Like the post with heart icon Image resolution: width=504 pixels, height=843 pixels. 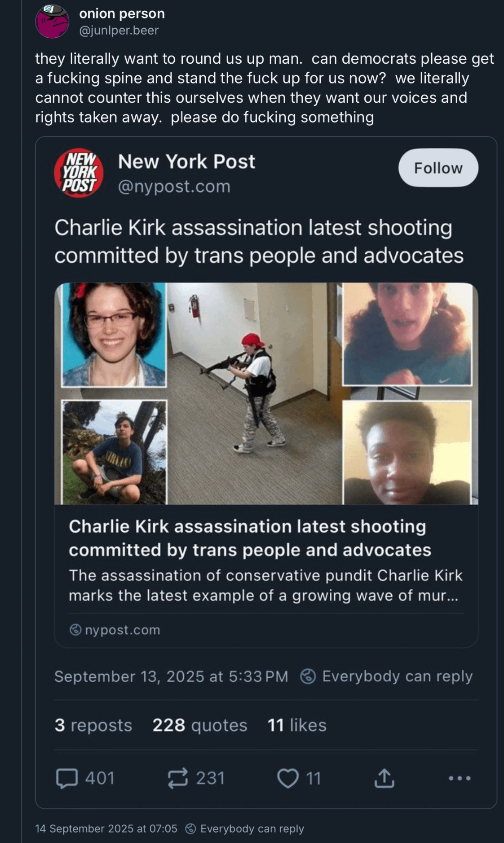point(287,778)
